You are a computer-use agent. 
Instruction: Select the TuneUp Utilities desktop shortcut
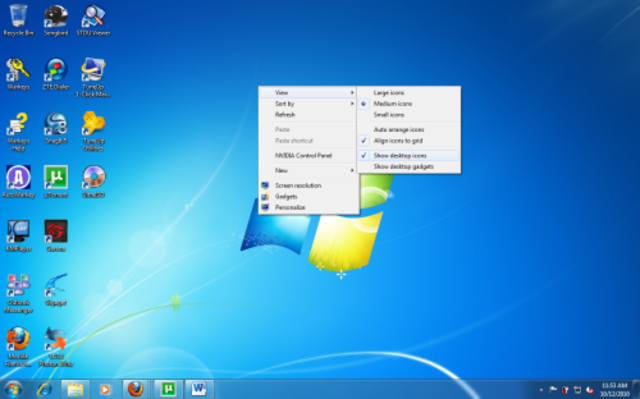[93, 132]
